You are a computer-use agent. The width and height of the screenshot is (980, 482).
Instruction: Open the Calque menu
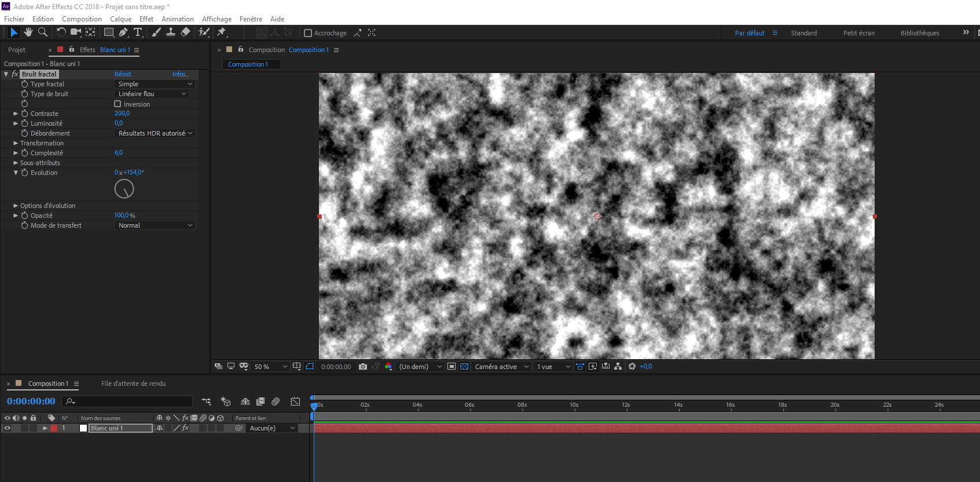[x=120, y=19]
